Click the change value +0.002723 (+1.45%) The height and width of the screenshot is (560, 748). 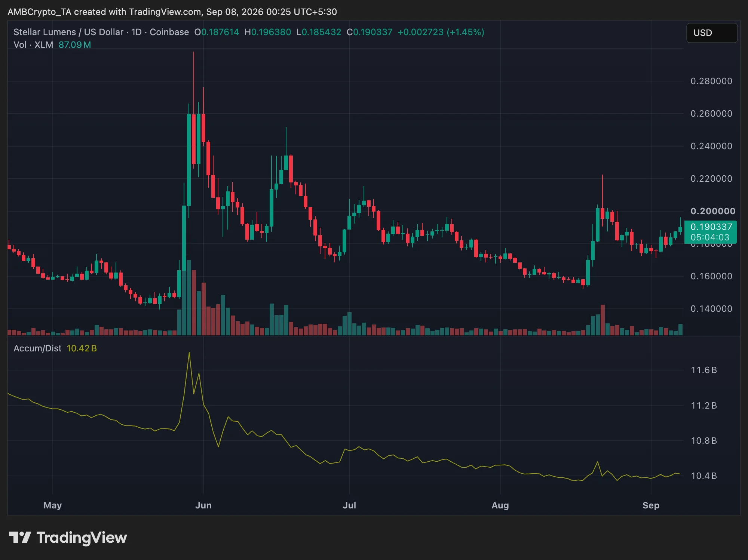[441, 32]
